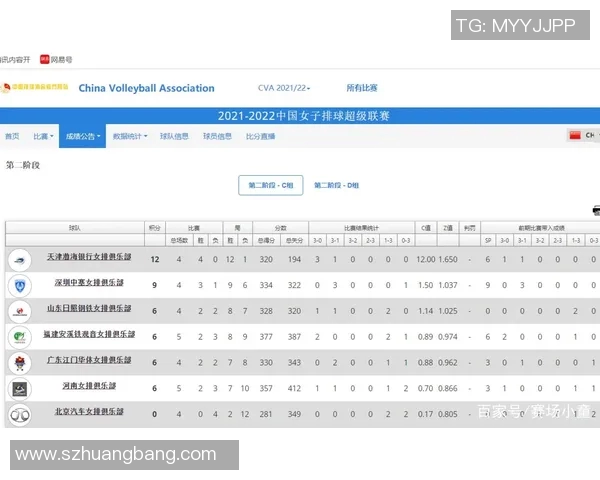Click the Fujian Anxi Tieguanyin team logo
600x480 pixels.
(19, 337)
